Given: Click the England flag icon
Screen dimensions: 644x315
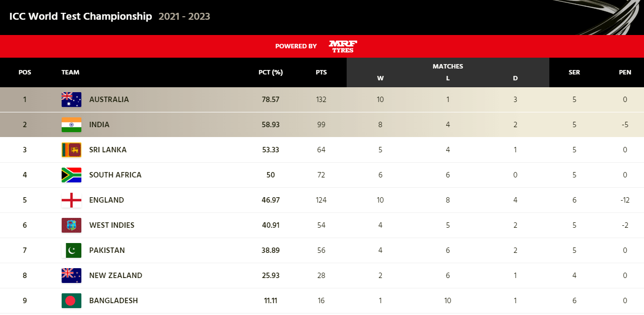Looking at the screenshot, I should [x=71, y=200].
